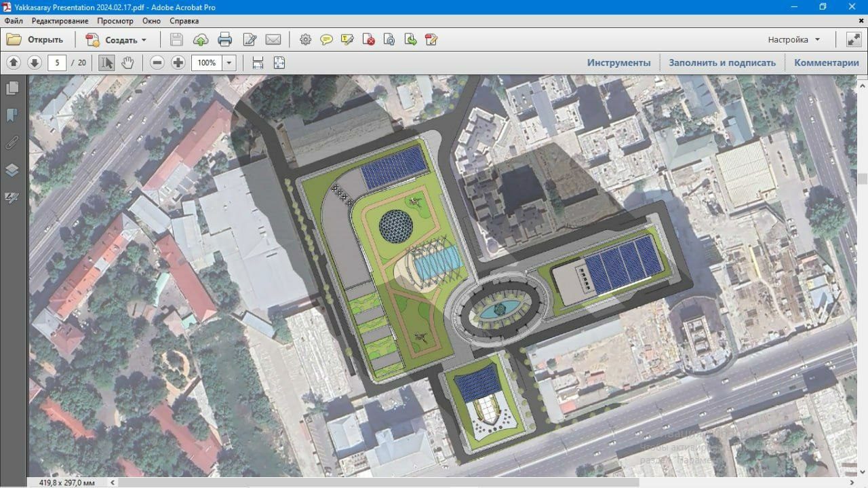The width and height of the screenshot is (868, 488).
Task: Toggle read mode with the expand icon
Action: click(x=854, y=39)
